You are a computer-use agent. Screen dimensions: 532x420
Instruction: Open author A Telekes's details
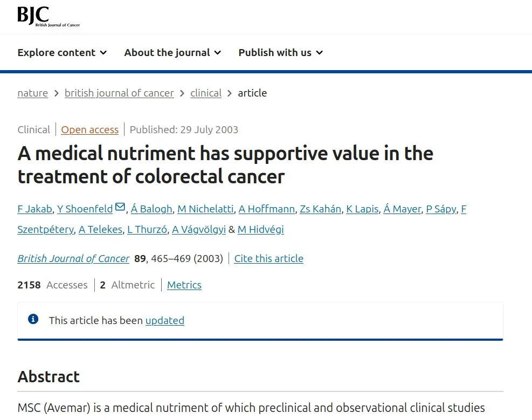coord(100,230)
